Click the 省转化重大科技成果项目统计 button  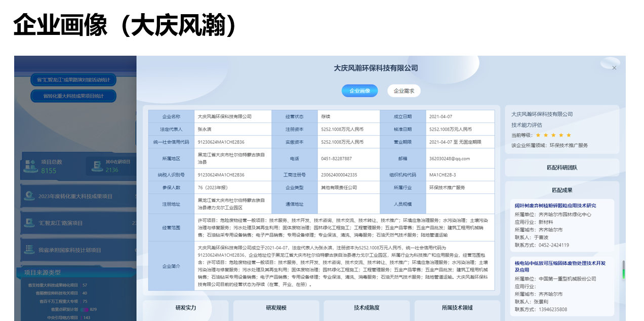[x=73, y=96]
